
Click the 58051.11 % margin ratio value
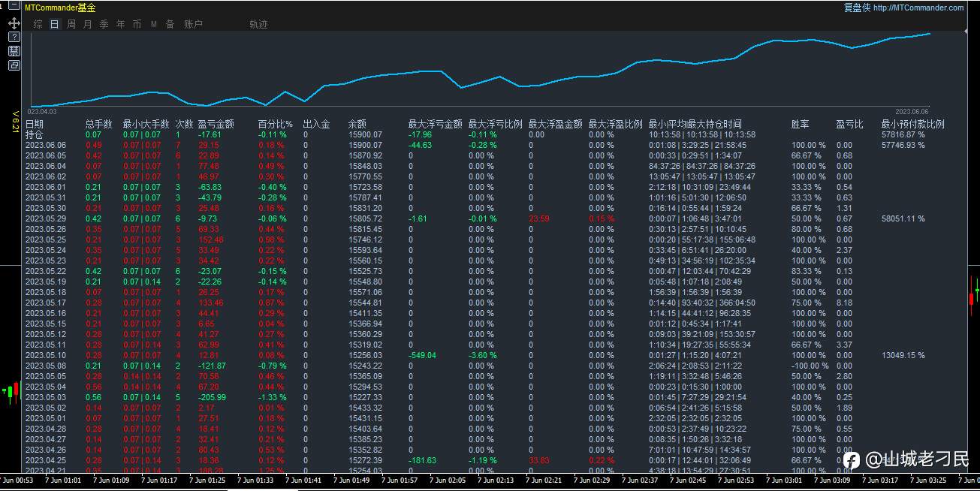point(903,218)
